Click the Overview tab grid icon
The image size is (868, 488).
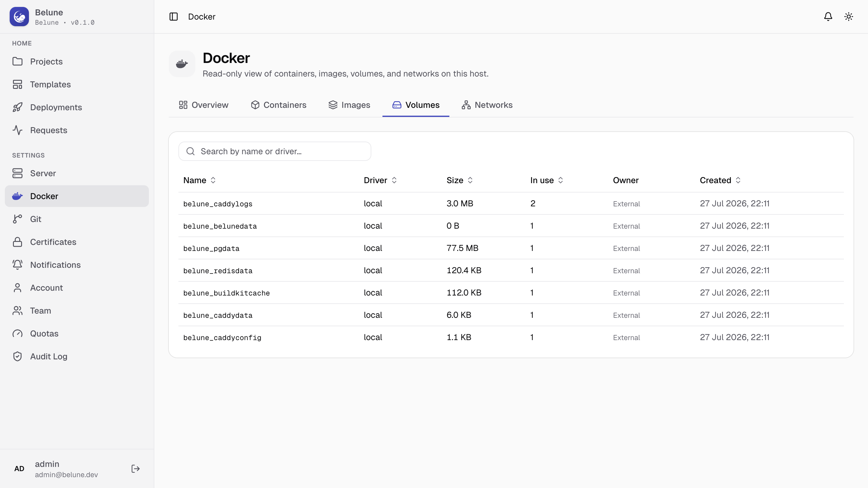pos(183,105)
